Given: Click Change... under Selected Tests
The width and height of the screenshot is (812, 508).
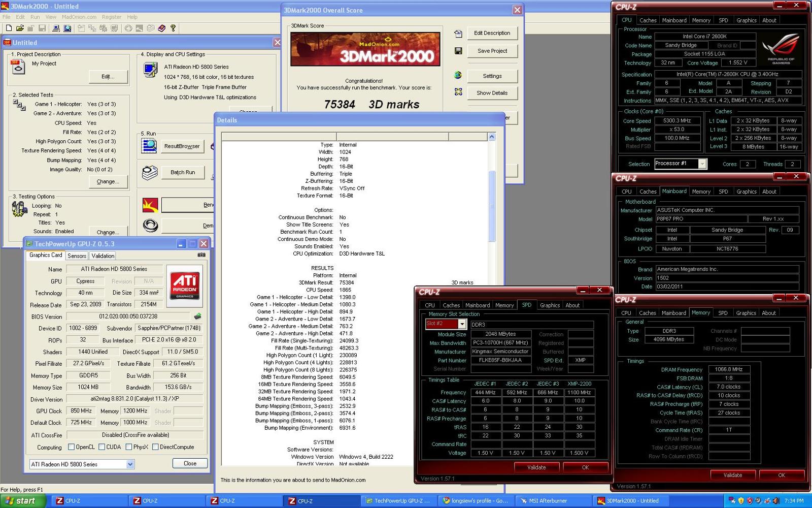Looking at the screenshot, I should (x=108, y=181).
